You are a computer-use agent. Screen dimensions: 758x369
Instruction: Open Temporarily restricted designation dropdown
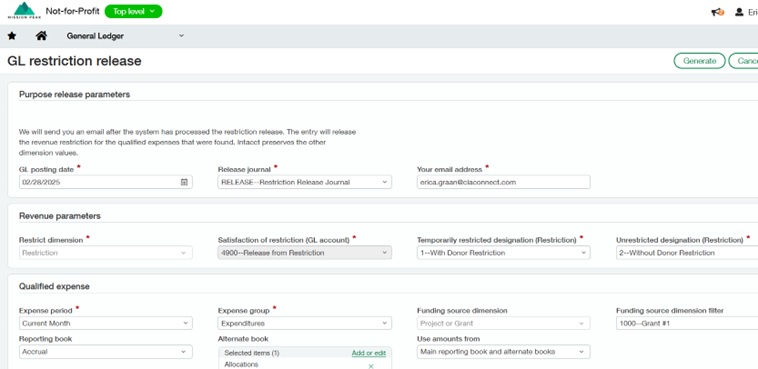503,253
